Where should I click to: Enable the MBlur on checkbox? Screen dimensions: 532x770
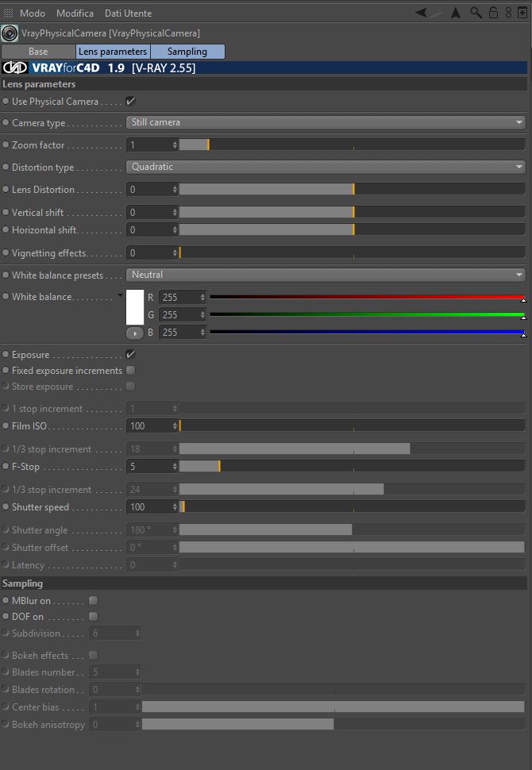pos(94,601)
